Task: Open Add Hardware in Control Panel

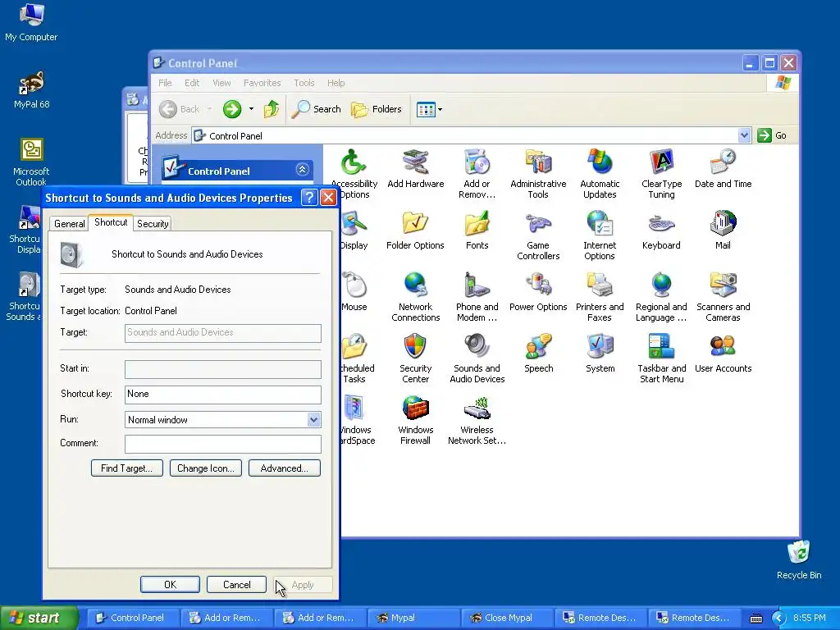Action: click(416, 169)
